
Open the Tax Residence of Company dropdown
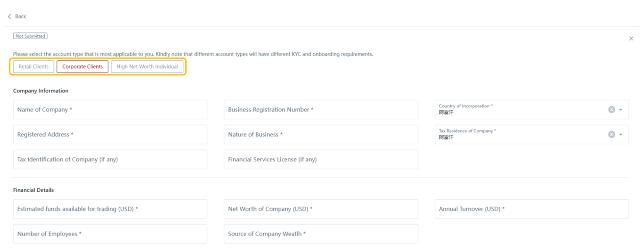621,135
